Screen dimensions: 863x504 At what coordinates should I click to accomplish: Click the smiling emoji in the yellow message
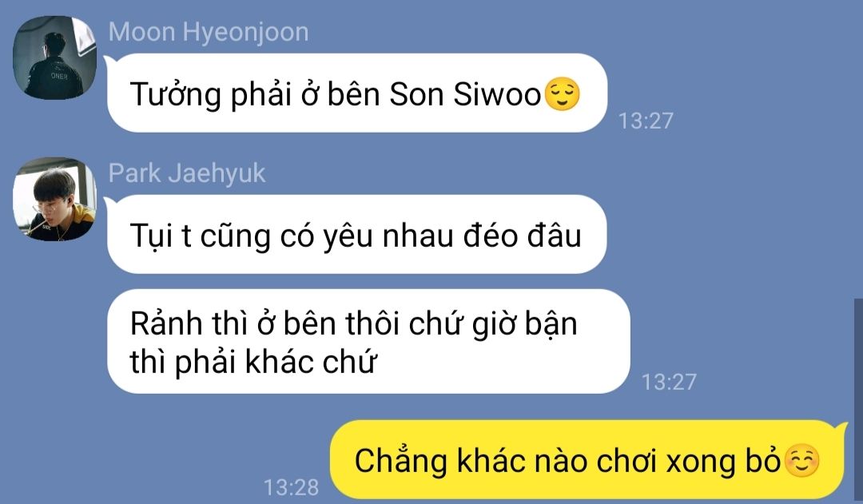[x=802, y=461]
